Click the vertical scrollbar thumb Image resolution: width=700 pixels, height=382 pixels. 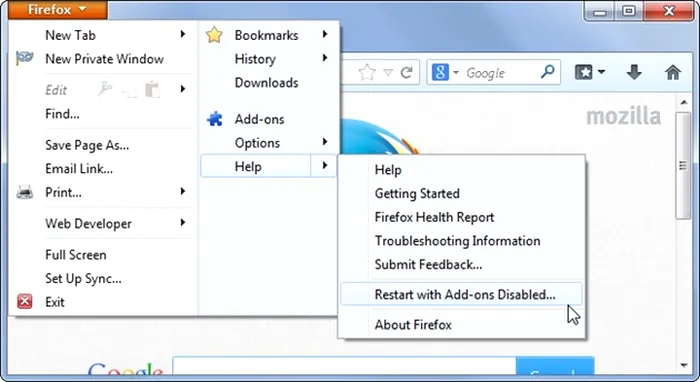pyautogui.click(x=683, y=166)
